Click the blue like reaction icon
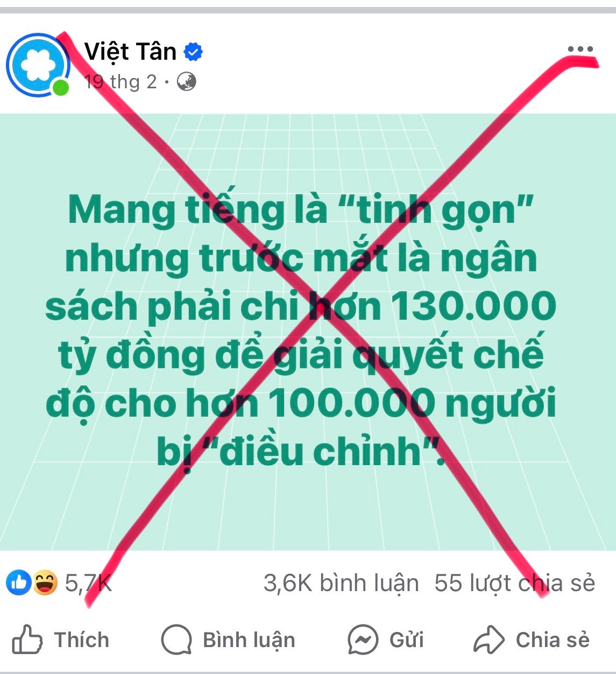 pos(19,582)
